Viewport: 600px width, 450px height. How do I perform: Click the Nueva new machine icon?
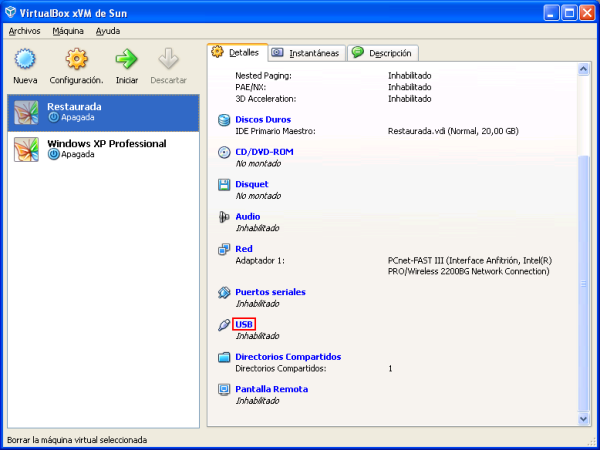point(25,60)
